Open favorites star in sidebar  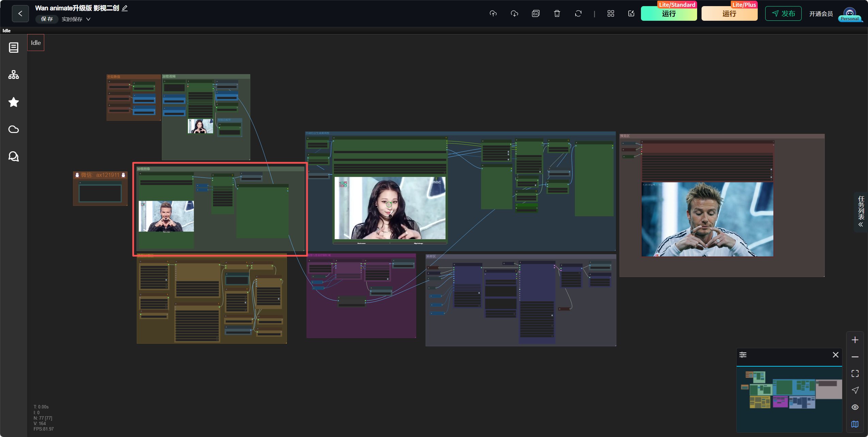click(14, 102)
